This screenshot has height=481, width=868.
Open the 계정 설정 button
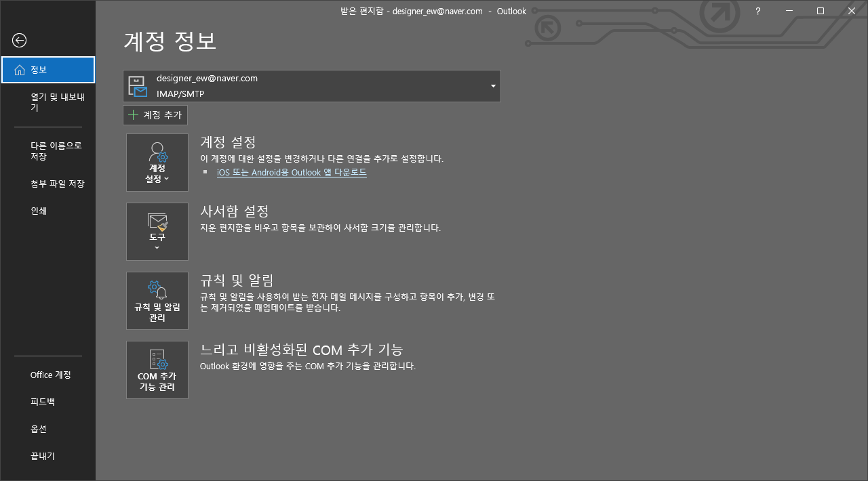157,163
